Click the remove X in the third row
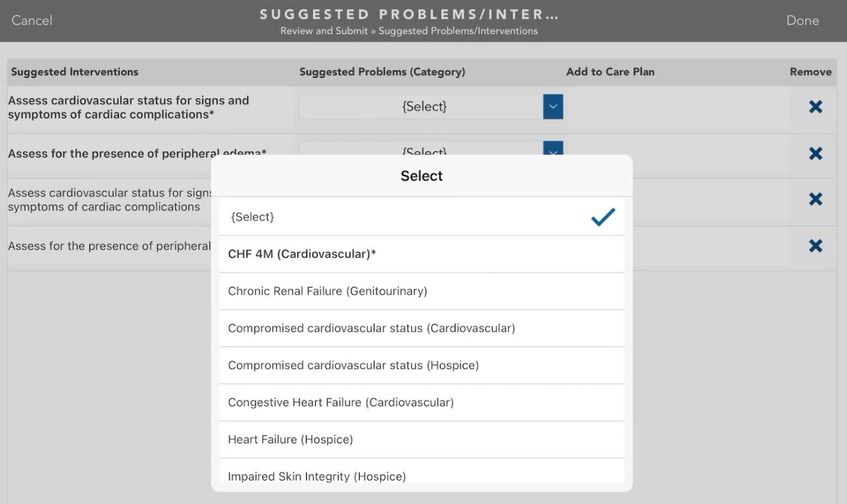 815,200
